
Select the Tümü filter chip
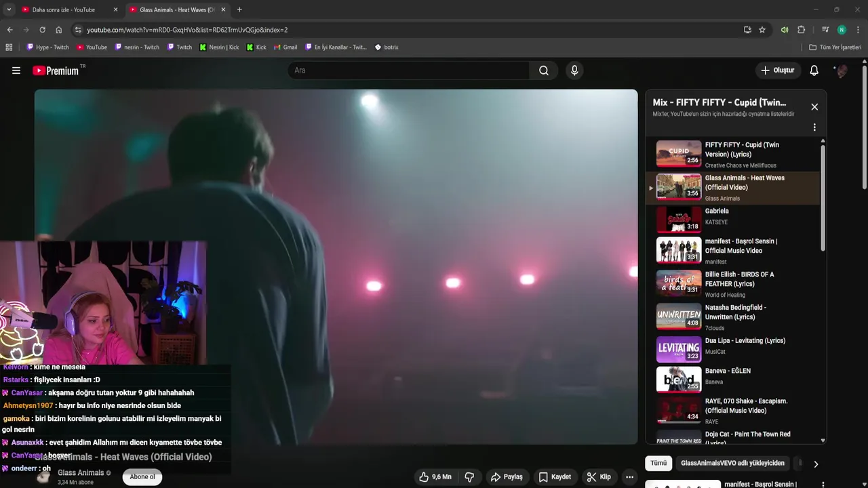[658, 464]
